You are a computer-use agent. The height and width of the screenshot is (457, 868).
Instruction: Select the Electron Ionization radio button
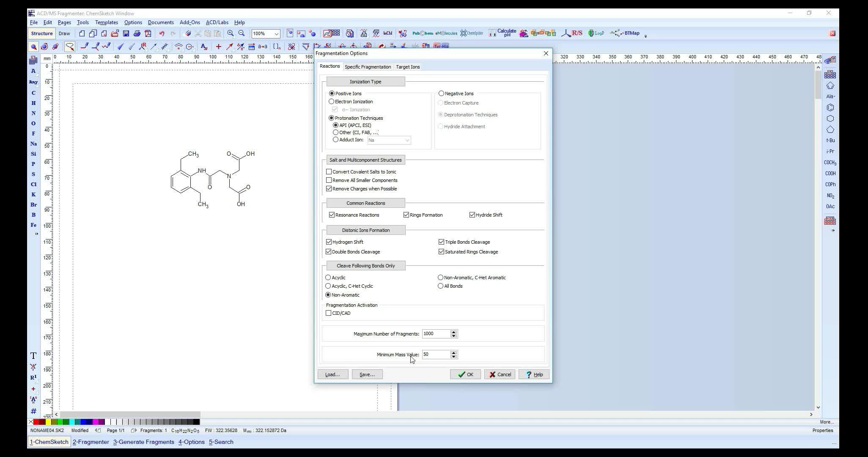coord(332,102)
